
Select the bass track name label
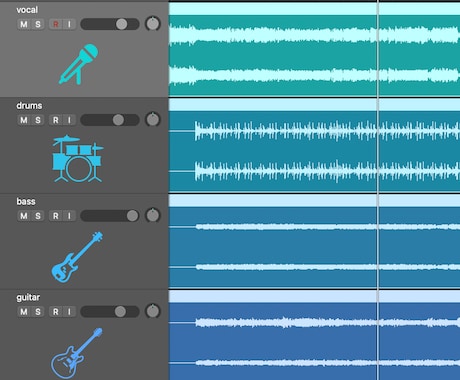(x=26, y=202)
